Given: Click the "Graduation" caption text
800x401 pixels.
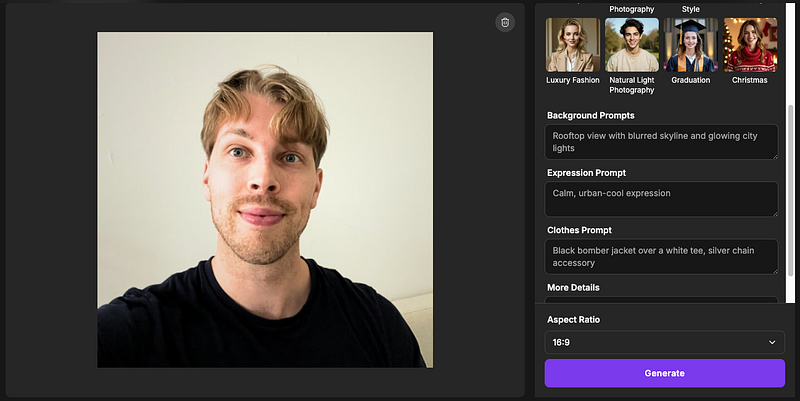Looking at the screenshot, I should click(691, 80).
